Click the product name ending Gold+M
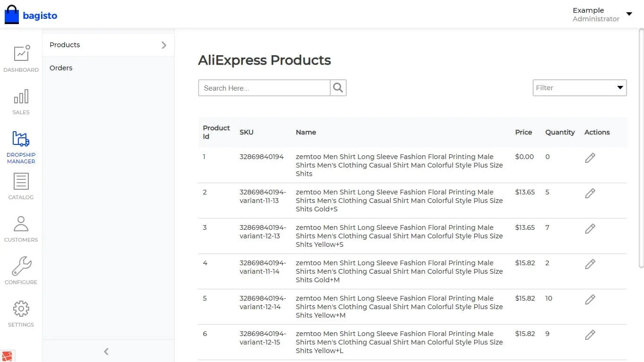Screen dimensions: 644x362 pos(399,271)
